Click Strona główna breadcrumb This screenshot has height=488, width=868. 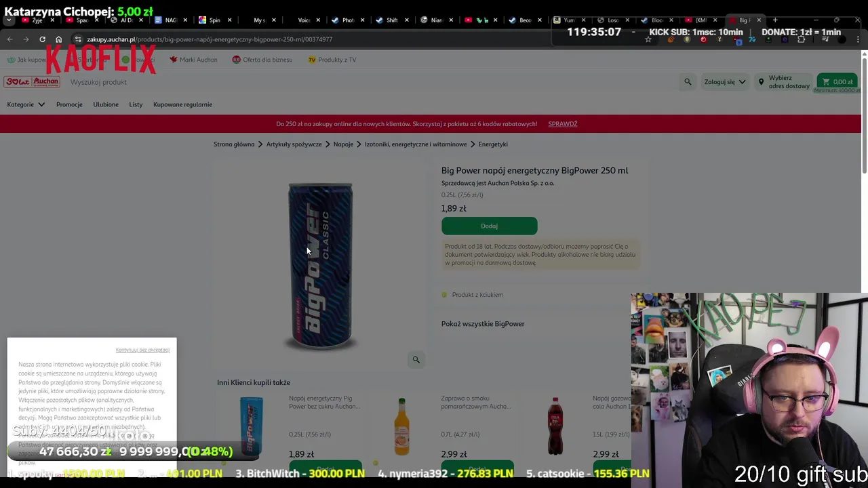pos(234,144)
